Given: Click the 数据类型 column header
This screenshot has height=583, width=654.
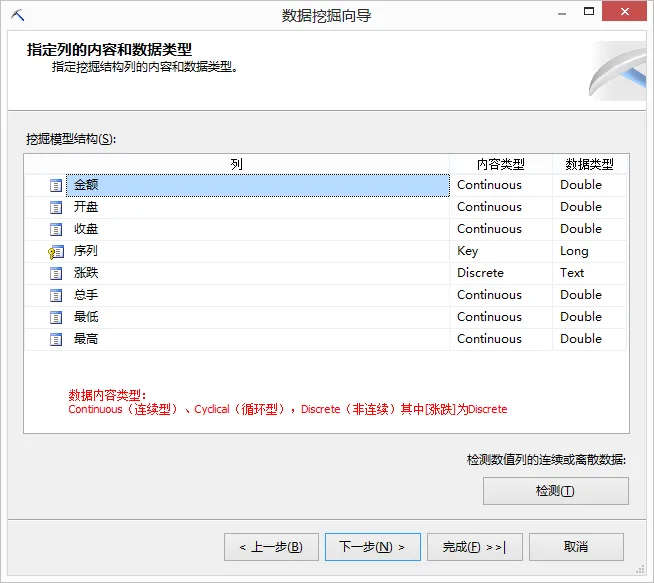Looking at the screenshot, I should point(589,164).
